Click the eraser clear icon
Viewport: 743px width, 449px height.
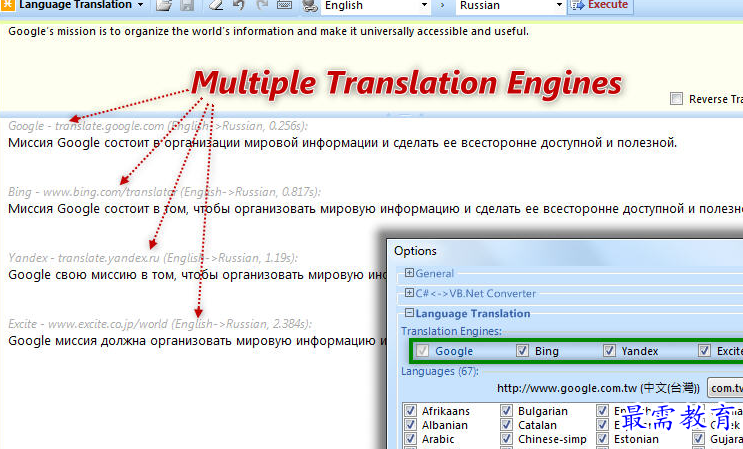pos(216,5)
